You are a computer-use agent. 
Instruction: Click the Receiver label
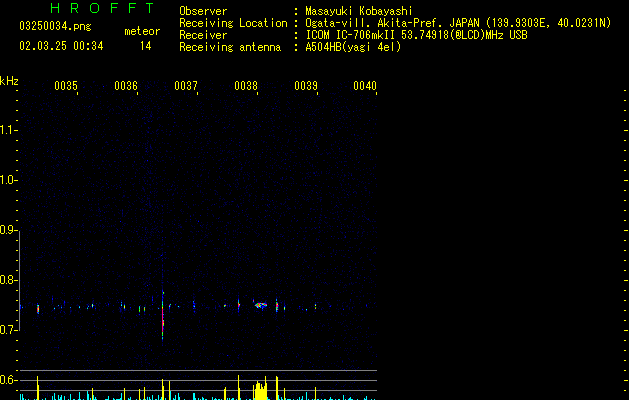coord(203,35)
